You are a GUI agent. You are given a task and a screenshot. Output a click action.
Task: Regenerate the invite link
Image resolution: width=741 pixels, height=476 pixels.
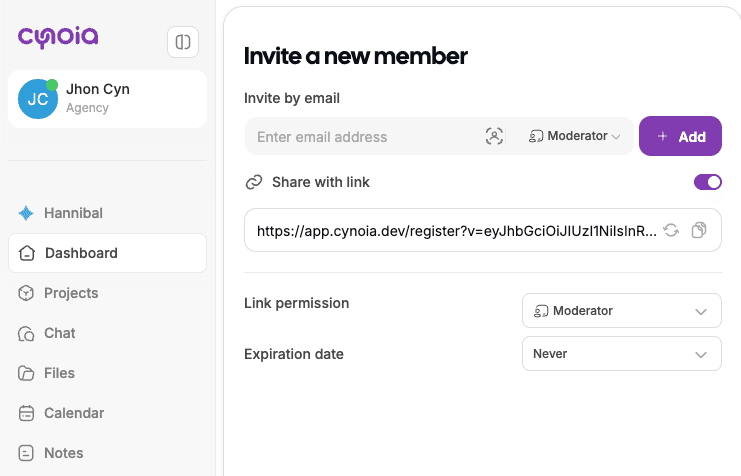point(671,230)
